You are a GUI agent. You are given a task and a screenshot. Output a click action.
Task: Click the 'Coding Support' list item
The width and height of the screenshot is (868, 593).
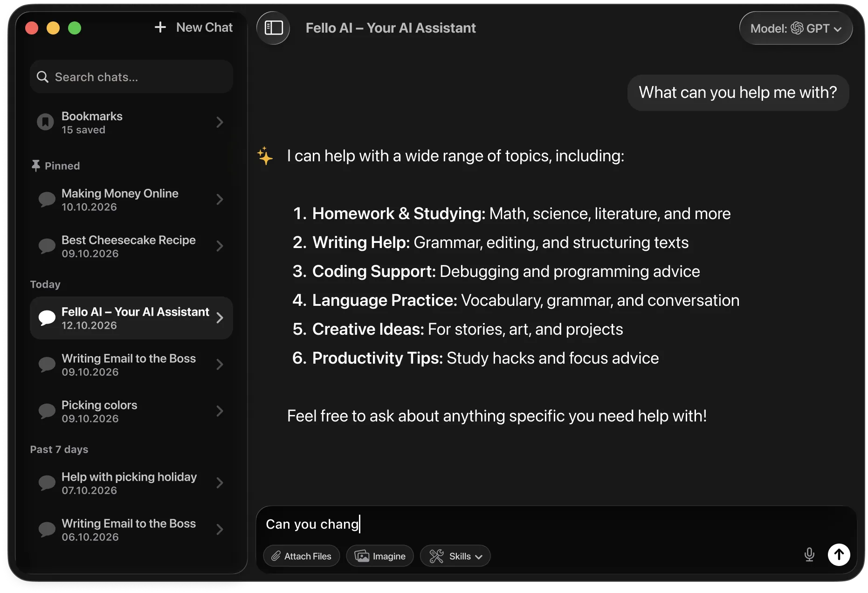[x=496, y=271]
